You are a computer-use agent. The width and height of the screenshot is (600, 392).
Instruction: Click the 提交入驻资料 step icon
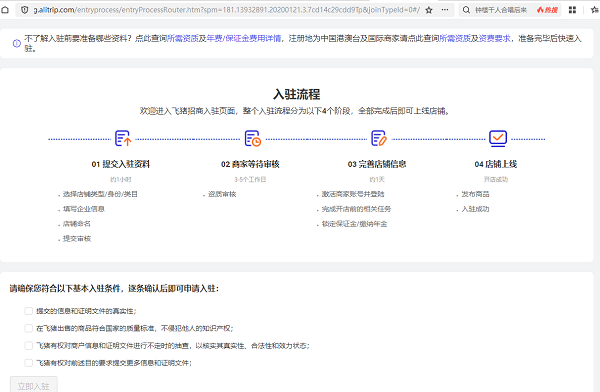[123, 138]
